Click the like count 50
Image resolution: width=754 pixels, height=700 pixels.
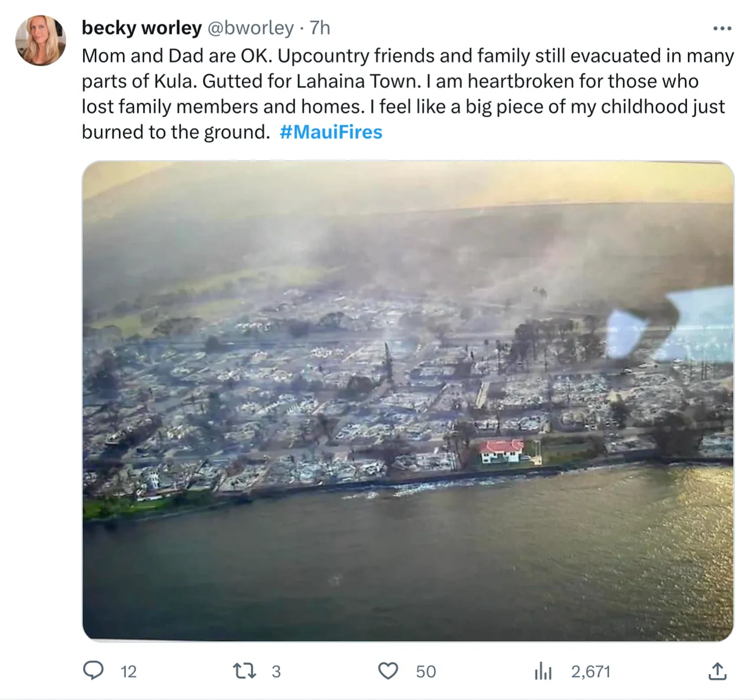click(426, 672)
